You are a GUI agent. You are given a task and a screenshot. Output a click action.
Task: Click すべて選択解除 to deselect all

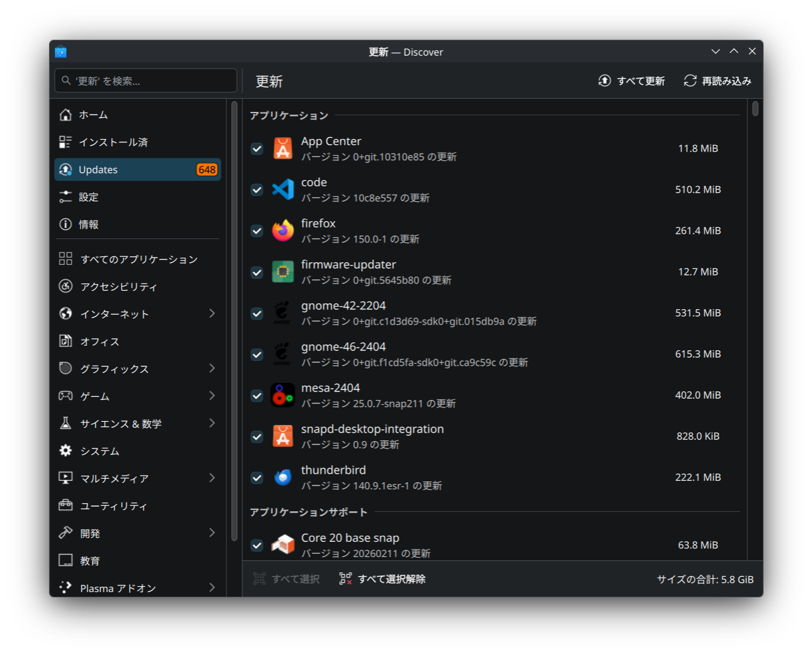(383, 579)
